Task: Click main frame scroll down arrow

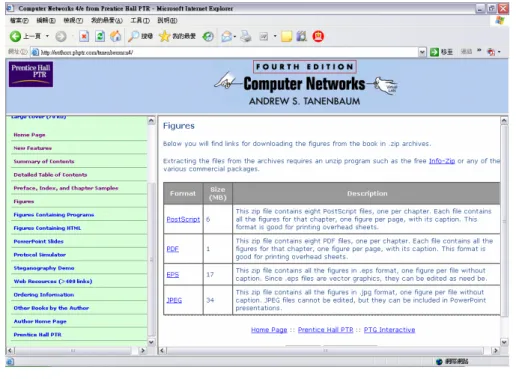Action: pyautogui.click(x=504, y=342)
